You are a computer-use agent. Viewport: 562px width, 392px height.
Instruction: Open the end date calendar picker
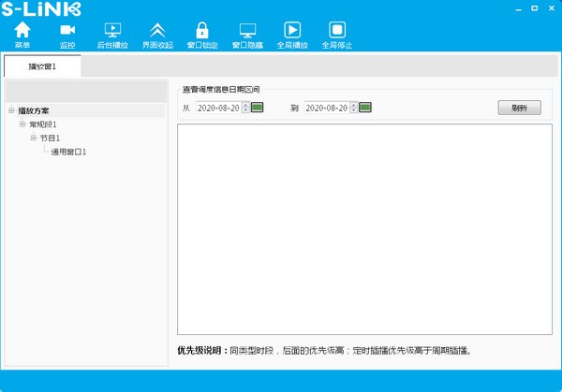click(x=365, y=108)
